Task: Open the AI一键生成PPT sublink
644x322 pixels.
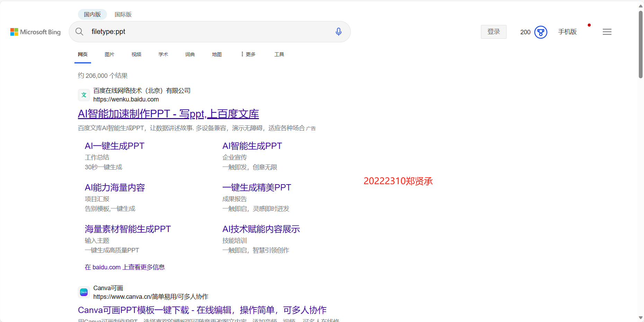Action: (115, 146)
